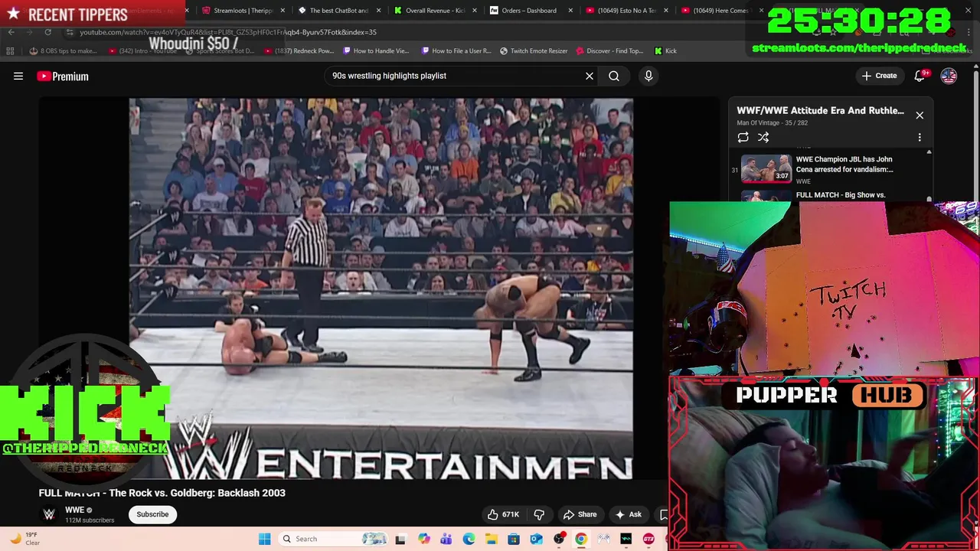Open the 8 OBS tips bookmark
This screenshot has height=551, width=980.
pyautogui.click(x=64, y=51)
